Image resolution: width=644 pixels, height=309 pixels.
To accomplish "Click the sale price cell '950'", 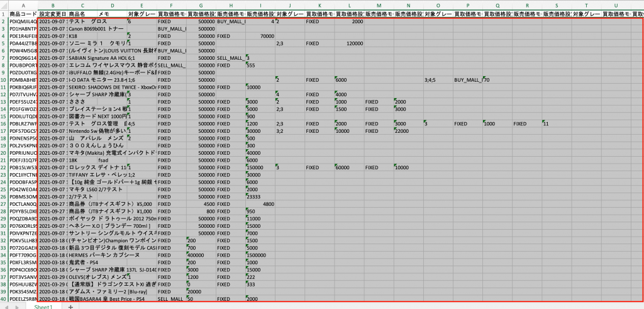I will tap(260, 211).
